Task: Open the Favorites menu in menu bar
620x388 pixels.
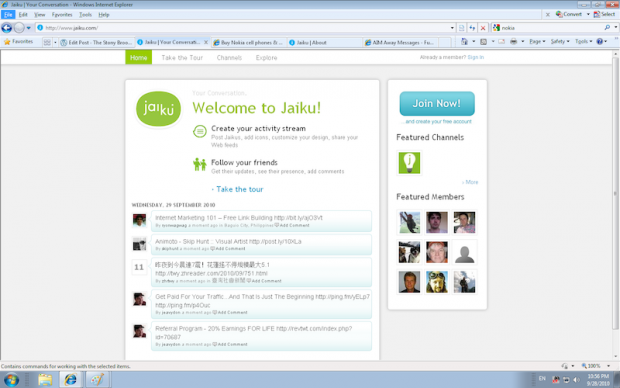Action: pyautogui.click(x=62, y=15)
